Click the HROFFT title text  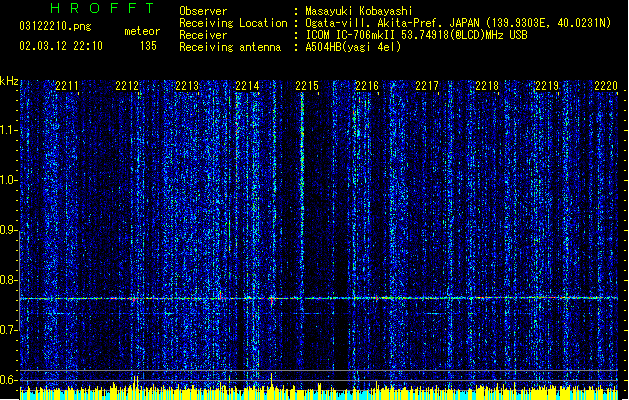102,8
